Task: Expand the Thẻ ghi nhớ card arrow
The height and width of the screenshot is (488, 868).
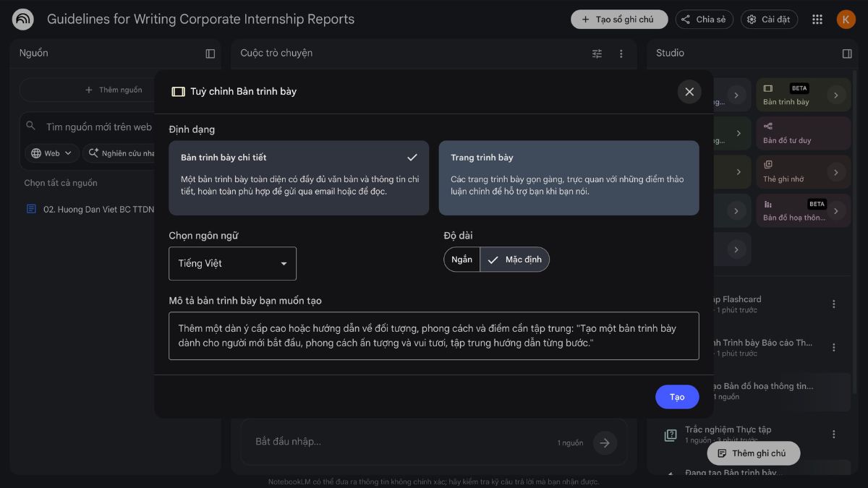Action: tap(836, 172)
